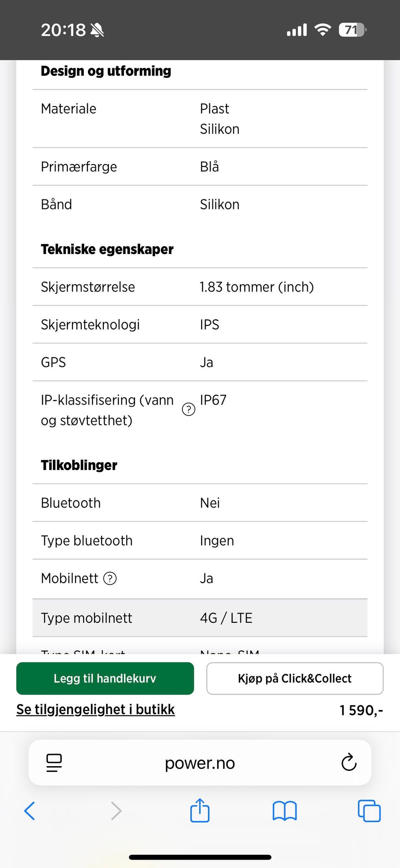The height and width of the screenshot is (868, 400).
Task: Tap the power.no address field
Action: click(200, 763)
